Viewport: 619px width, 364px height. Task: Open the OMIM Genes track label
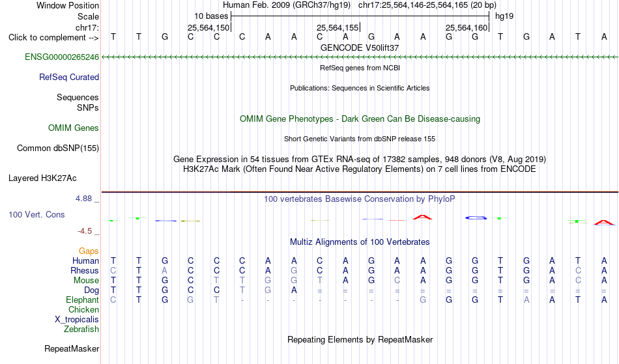pyautogui.click(x=73, y=128)
